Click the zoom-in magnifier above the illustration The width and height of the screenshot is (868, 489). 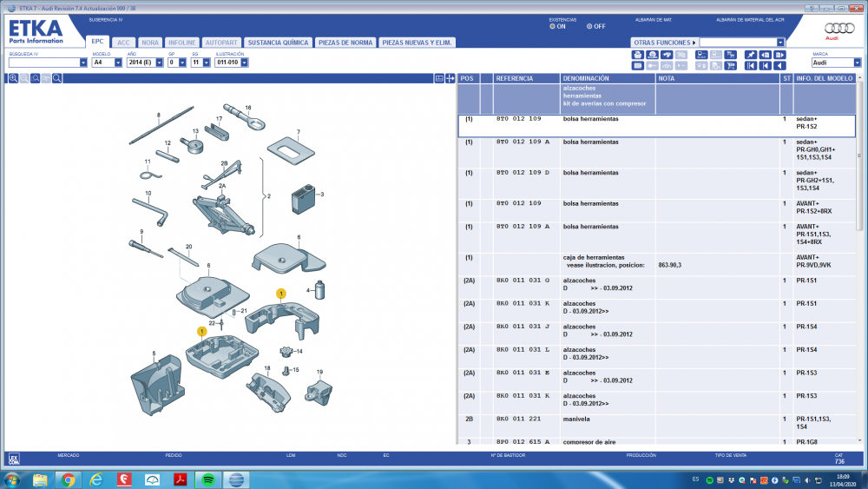point(13,79)
